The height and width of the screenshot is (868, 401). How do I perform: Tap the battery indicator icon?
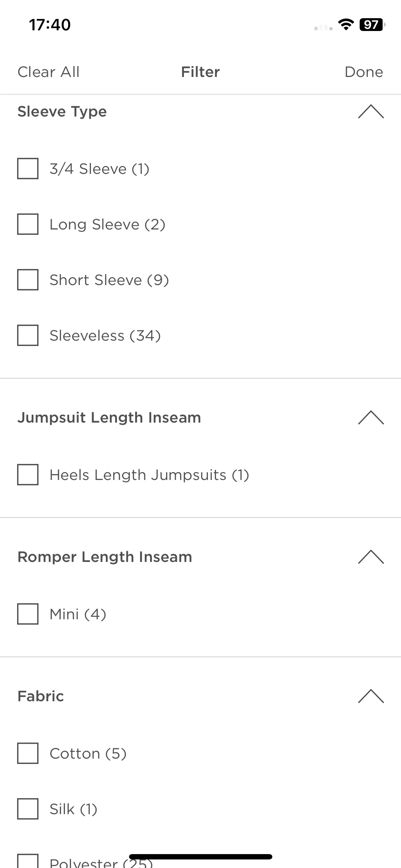coord(372,25)
